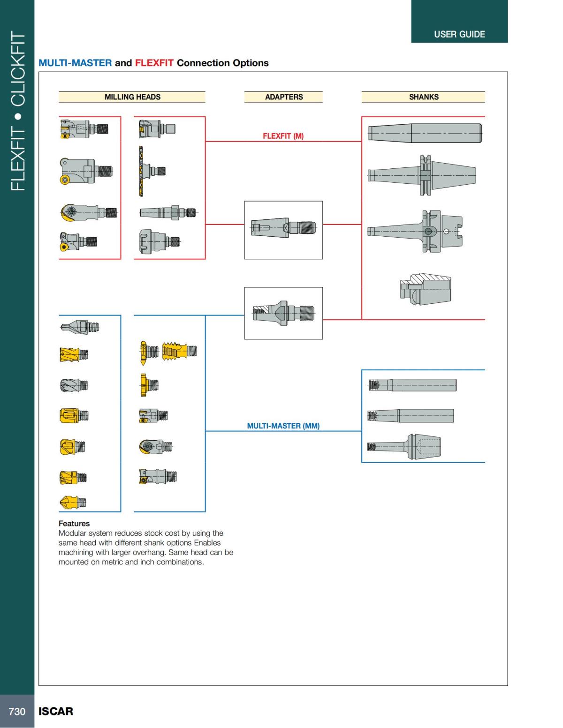The image size is (563, 728).
Task: Click the ISCAR logo at page bottom
Action: pos(55,711)
